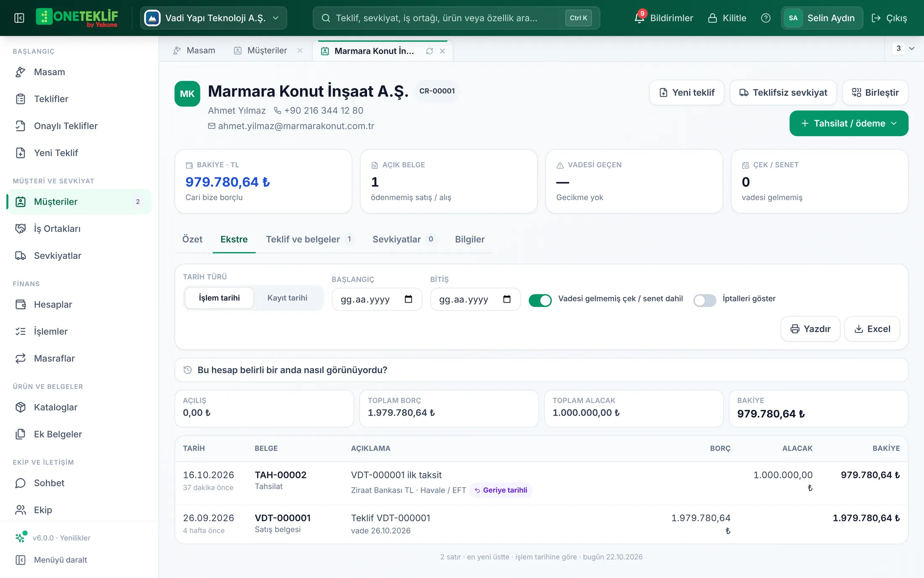
Task: Open Sohbet chat in sidebar
Action: (x=79, y=483)
